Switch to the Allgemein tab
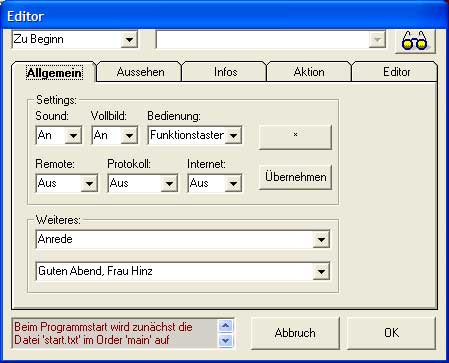 [54, 73]
